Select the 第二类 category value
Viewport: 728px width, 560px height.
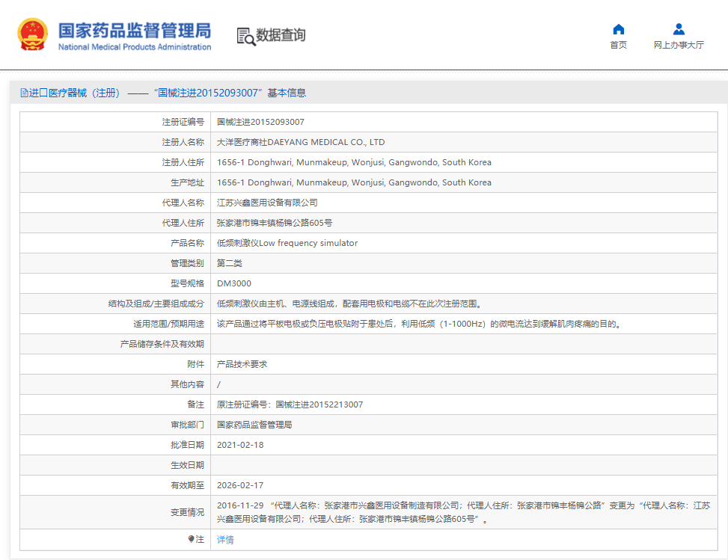click(x=230, y=263)
